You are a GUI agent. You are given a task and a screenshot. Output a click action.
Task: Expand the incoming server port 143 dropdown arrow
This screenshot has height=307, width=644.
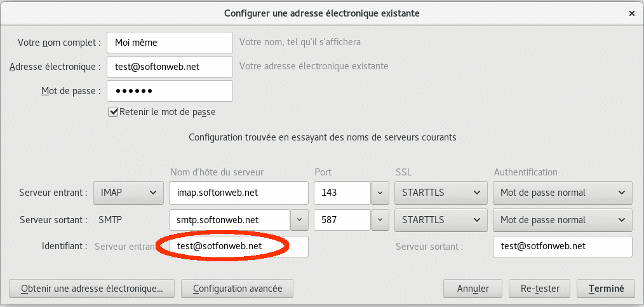click(x=380, y=192)
